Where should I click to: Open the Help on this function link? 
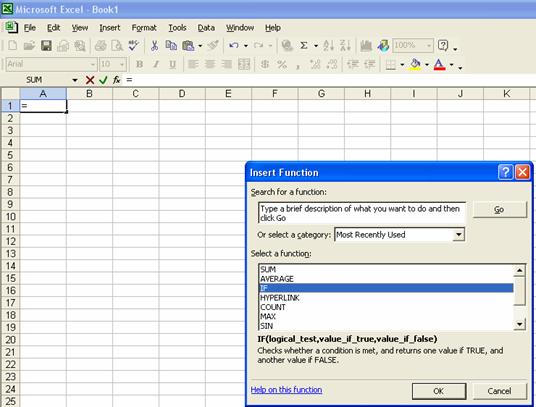(x=286, y=390)
